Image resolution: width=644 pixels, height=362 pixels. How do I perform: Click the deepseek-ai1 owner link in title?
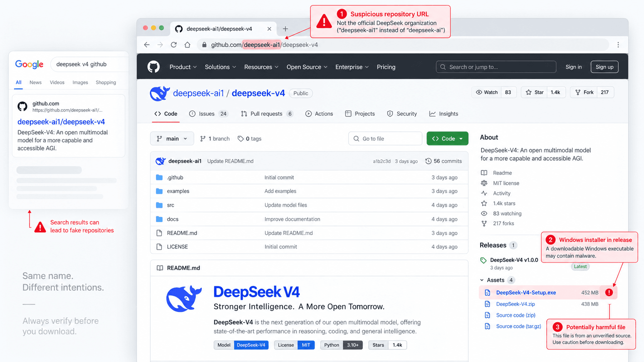coord(198,93)
